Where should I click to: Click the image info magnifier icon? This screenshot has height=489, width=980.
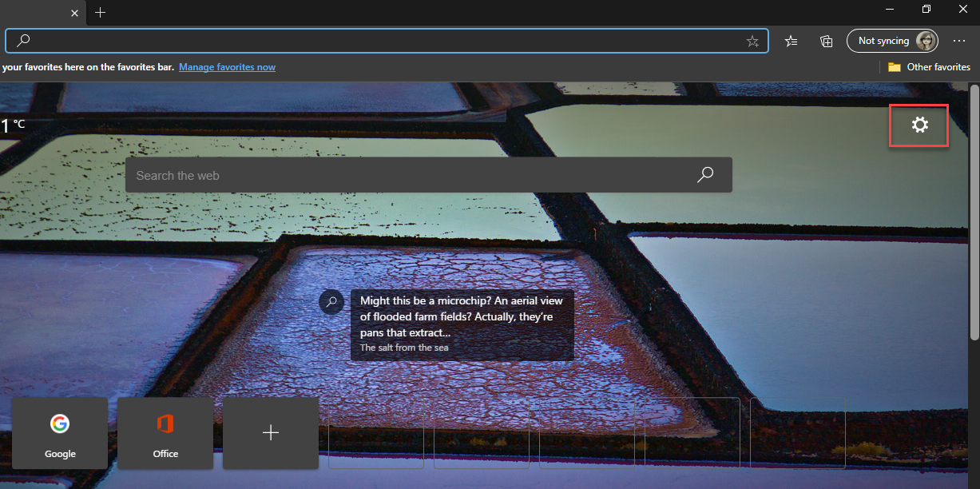pyautogui.click(x=331, y=302)
